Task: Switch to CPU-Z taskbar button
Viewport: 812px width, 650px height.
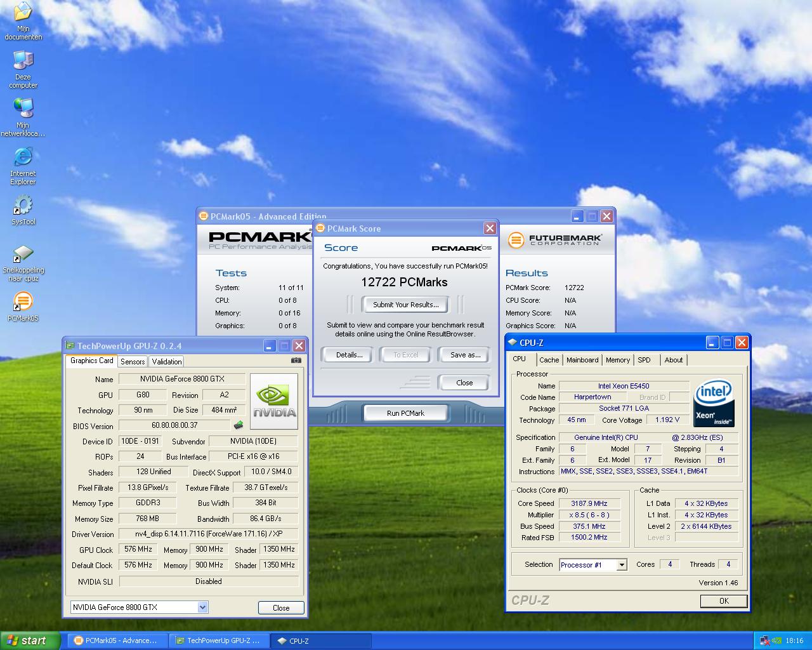Action: pos(321,640)
